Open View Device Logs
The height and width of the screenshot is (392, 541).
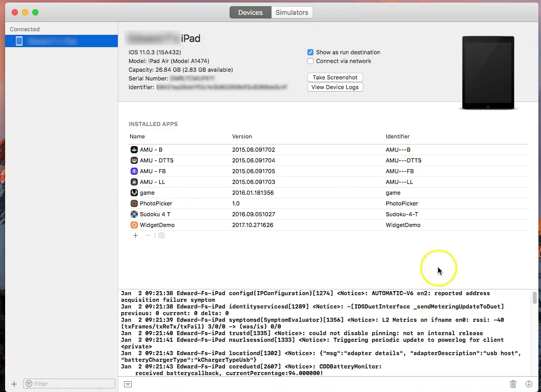click(335, 87)
